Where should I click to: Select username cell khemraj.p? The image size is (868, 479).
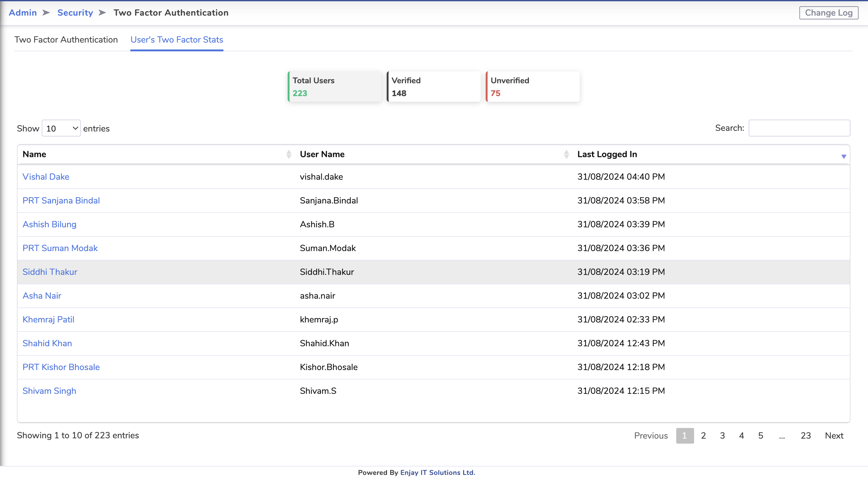point(319,319)
